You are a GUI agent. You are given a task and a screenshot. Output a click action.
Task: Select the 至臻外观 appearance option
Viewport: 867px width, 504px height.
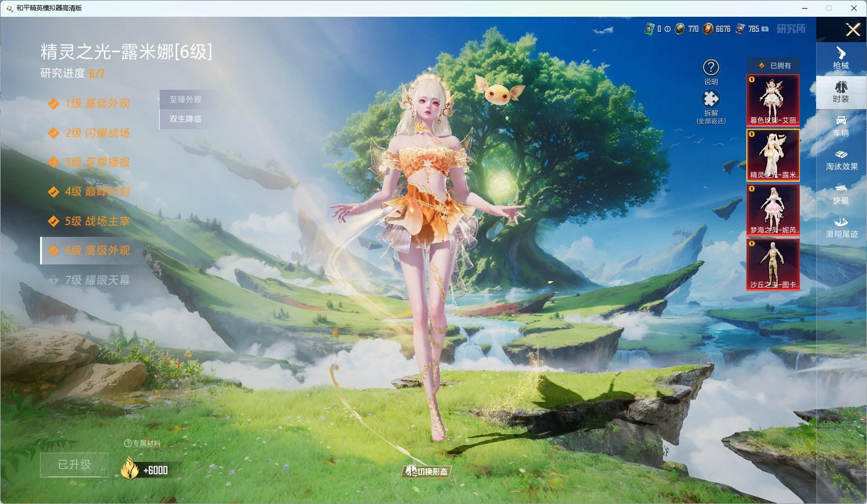(x=186, y=100)
